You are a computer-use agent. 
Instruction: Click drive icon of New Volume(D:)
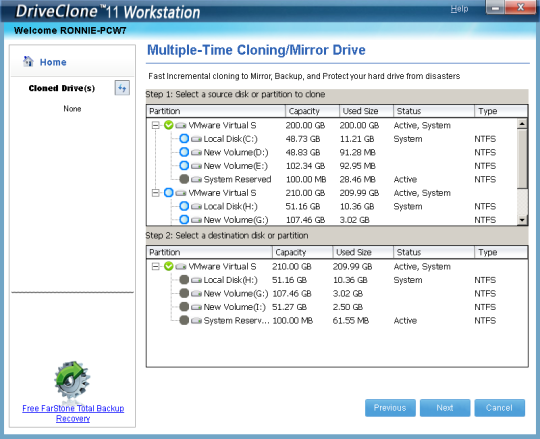coord(196,153)
